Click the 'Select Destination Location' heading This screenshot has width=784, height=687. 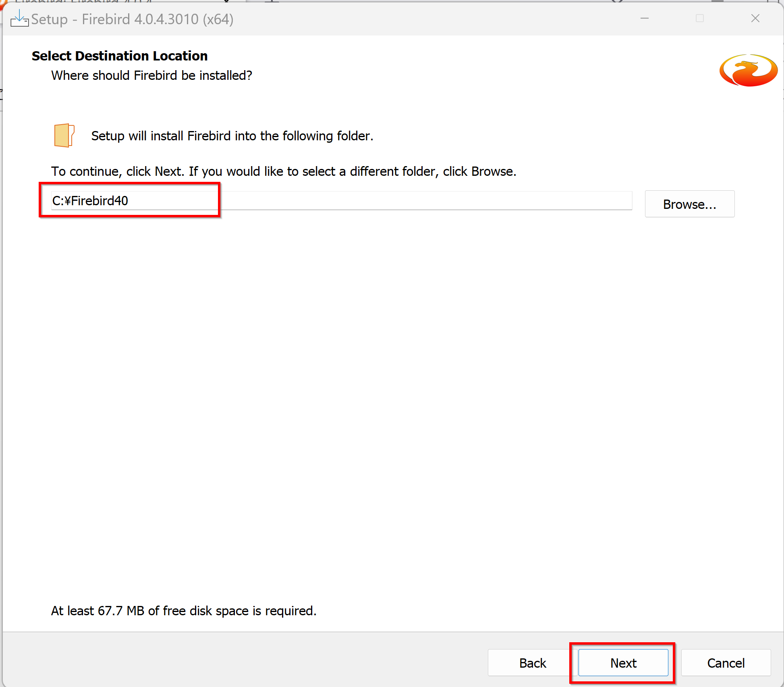[x=120, y=56]
